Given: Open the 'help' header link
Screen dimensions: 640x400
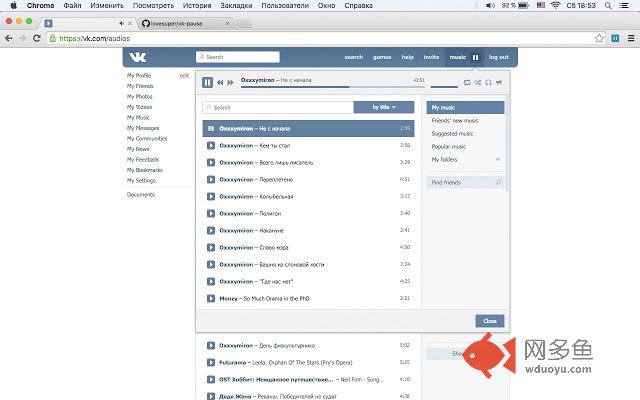Looking at the screenshot, I should point(407,57).
